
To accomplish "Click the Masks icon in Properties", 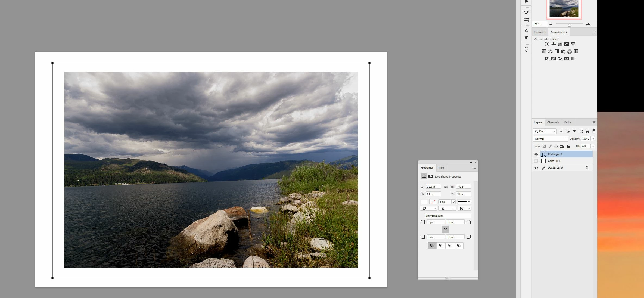I will (x=431, y=176).
